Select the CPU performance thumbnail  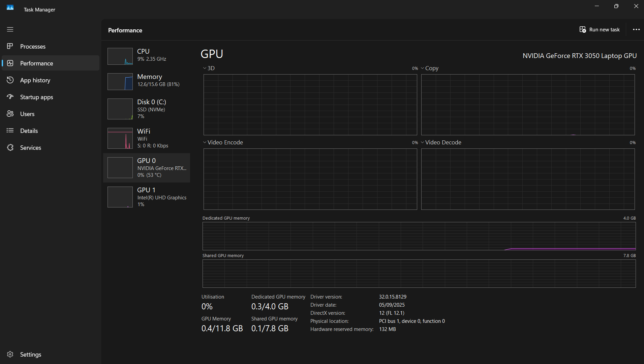[120, 56]
